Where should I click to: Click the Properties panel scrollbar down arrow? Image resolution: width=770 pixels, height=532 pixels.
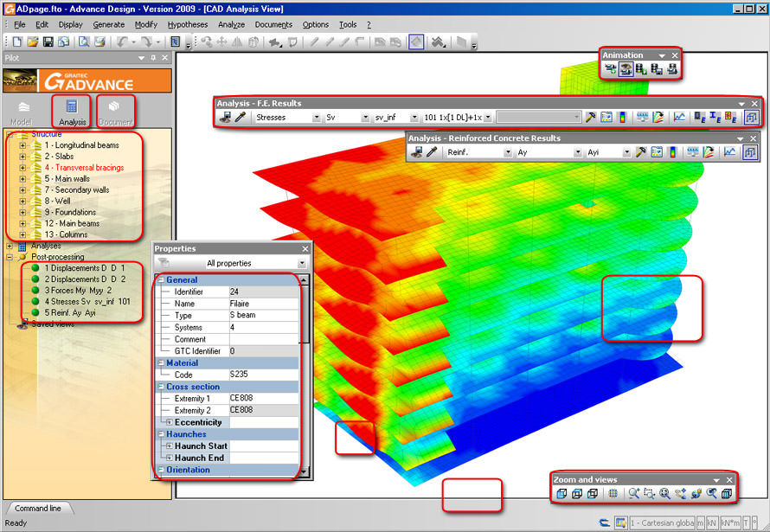[x=304, y=471]
